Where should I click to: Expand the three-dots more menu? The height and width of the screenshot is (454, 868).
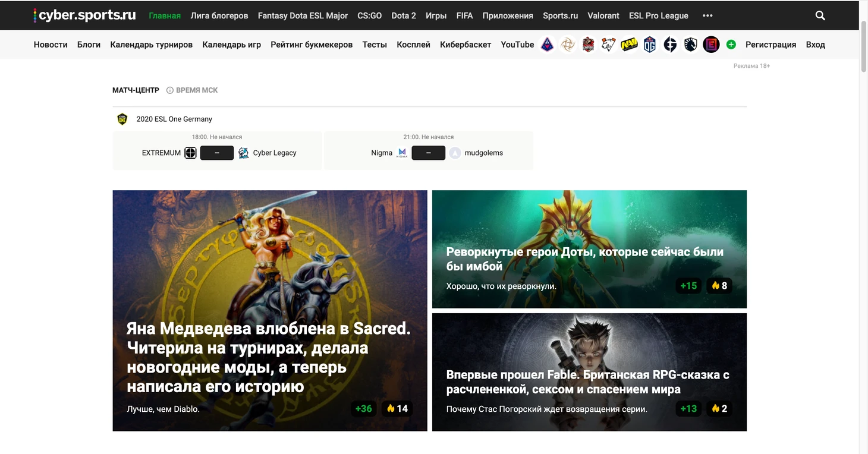click(x=707, y=15)
